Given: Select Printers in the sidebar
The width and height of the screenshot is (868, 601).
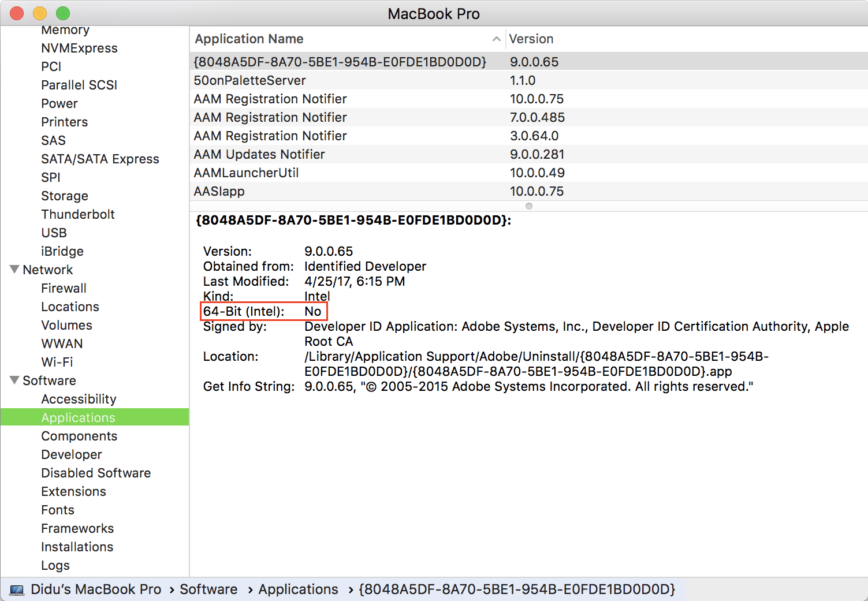Looking at the screenshot, I should pyautogui.click(x=64, y=122).
